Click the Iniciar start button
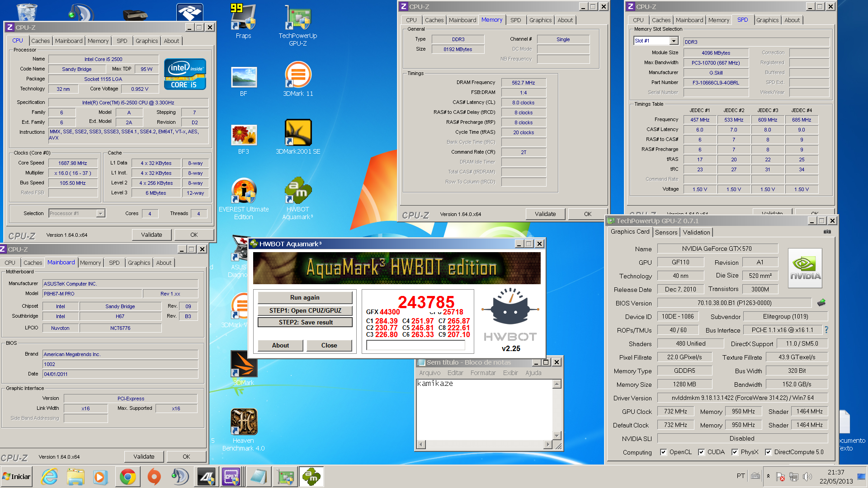Viewport: 868px width, 488px height. (x=17, y=477)
